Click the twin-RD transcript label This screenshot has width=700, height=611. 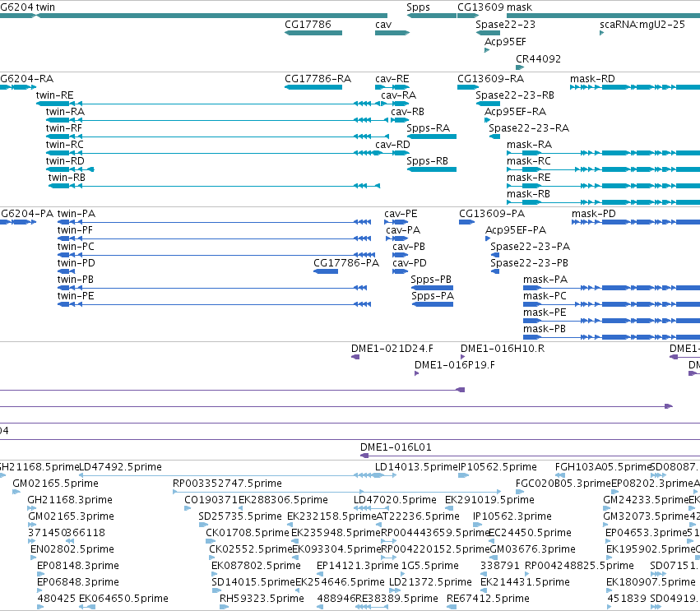click(x=65, y=161)
